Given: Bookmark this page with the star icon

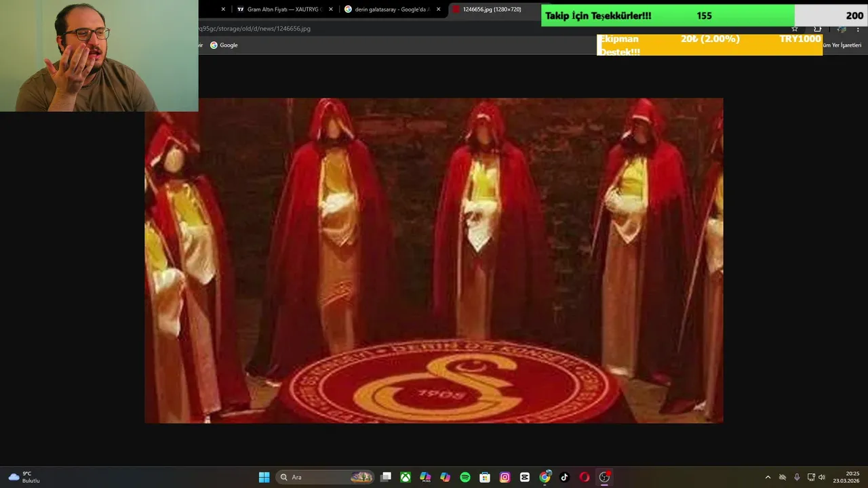Looking at the screenshot, I should (795, 28).
